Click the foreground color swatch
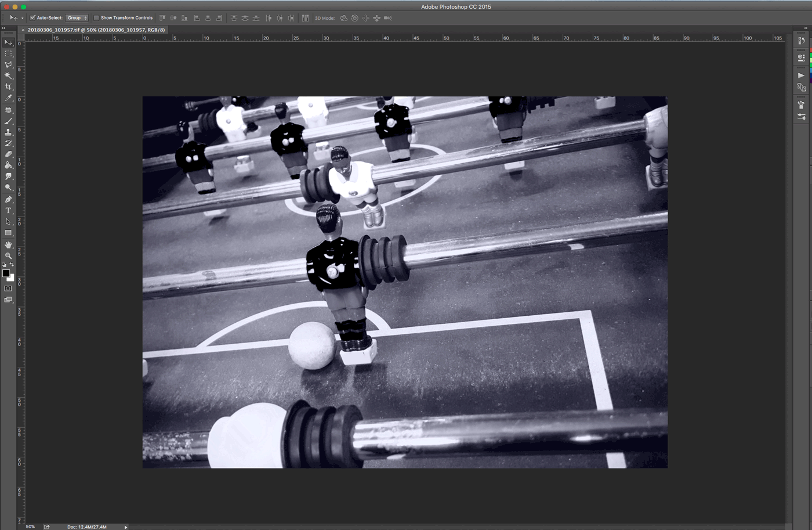 click(6, 273)
